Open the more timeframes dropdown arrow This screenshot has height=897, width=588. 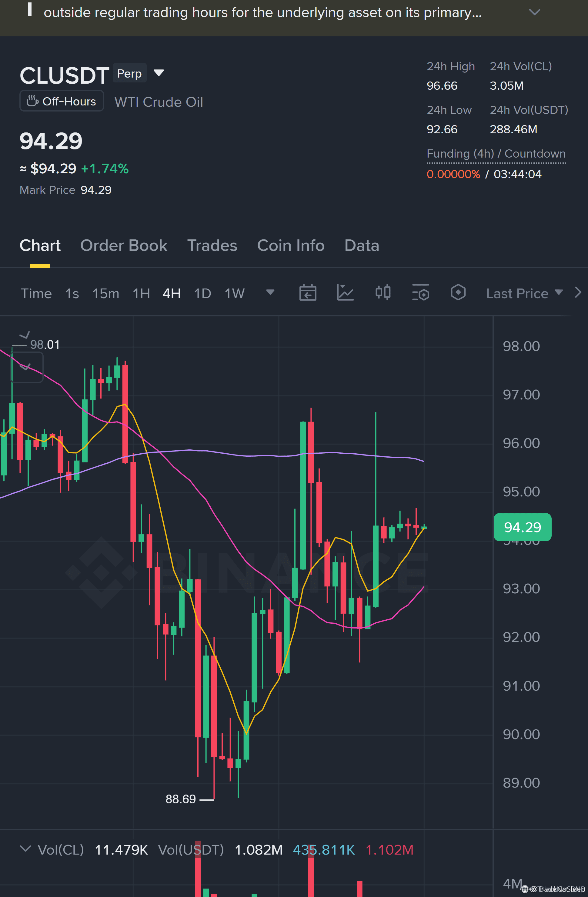click(270, 292)
